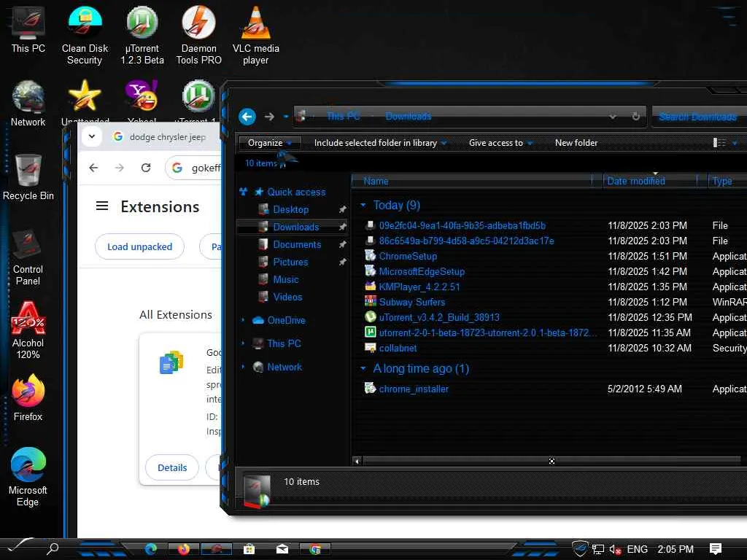Refresh the Downloads folder view
This screenshot has height=560, width=747.
(635, 117)
